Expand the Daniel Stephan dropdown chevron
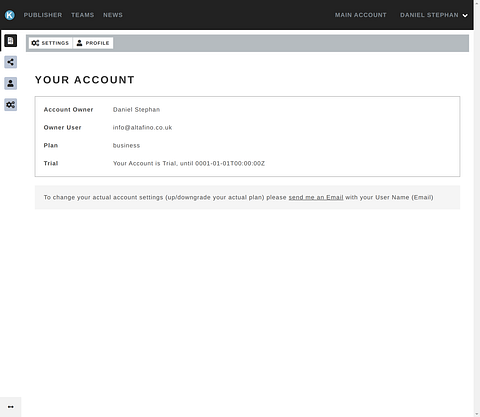Image resolution: width=480 pixels, height=417 pixels. click(465, 15)
